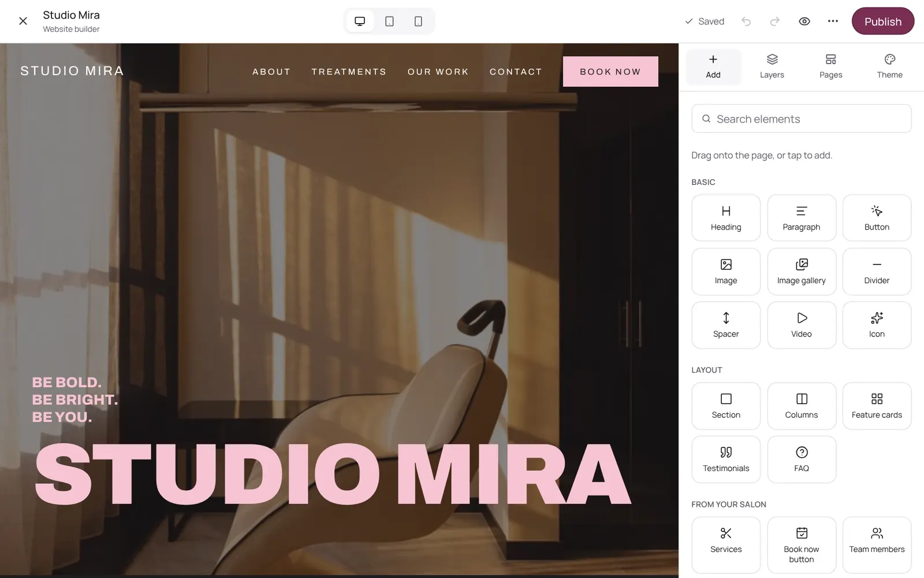Image resolution: width=924 pixels, height=578 pixels.
Task: Open the Theme tab
Action: (x=889, y=67)
